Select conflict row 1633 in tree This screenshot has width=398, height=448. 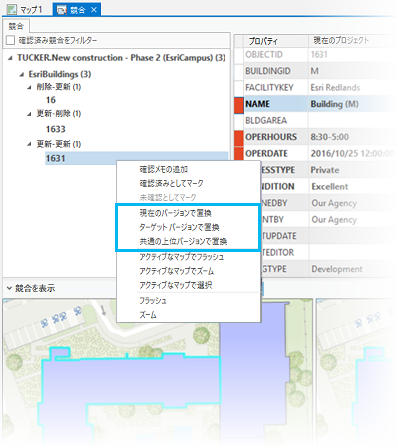56,129
